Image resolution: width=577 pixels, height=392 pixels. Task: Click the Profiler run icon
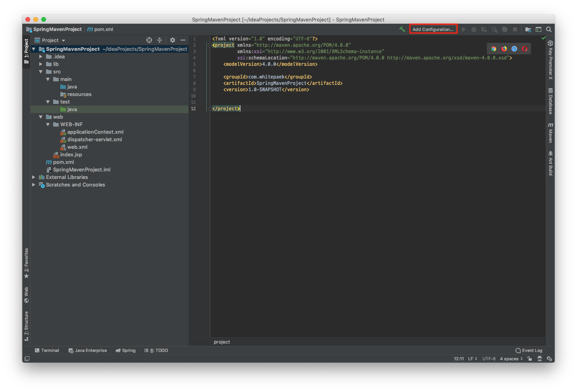click(x=494, y=29)
